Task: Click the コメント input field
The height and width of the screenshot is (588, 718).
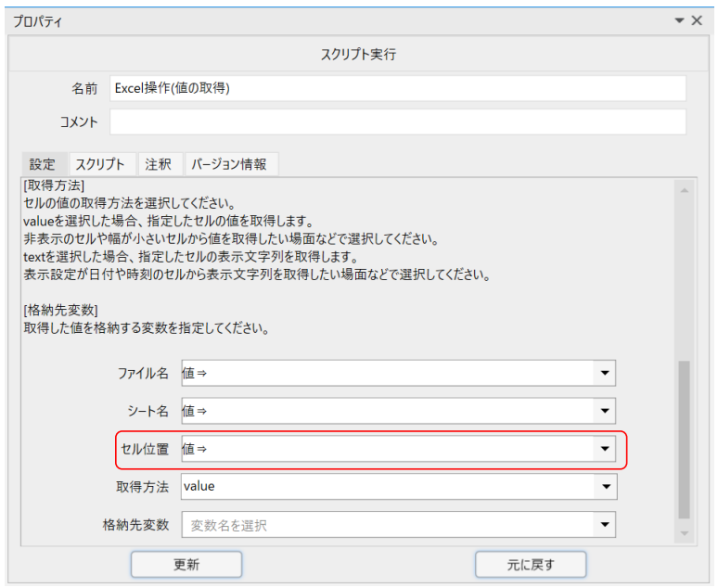Action: 397,121
